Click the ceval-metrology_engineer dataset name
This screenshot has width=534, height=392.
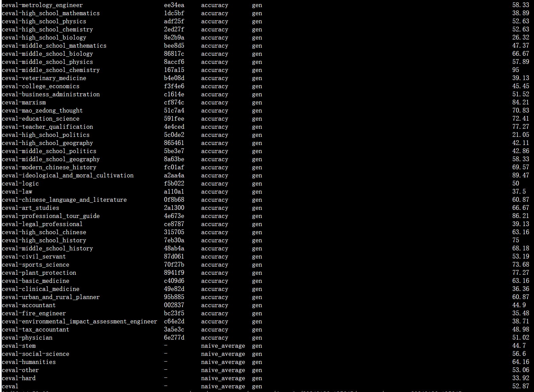point(42,5)
